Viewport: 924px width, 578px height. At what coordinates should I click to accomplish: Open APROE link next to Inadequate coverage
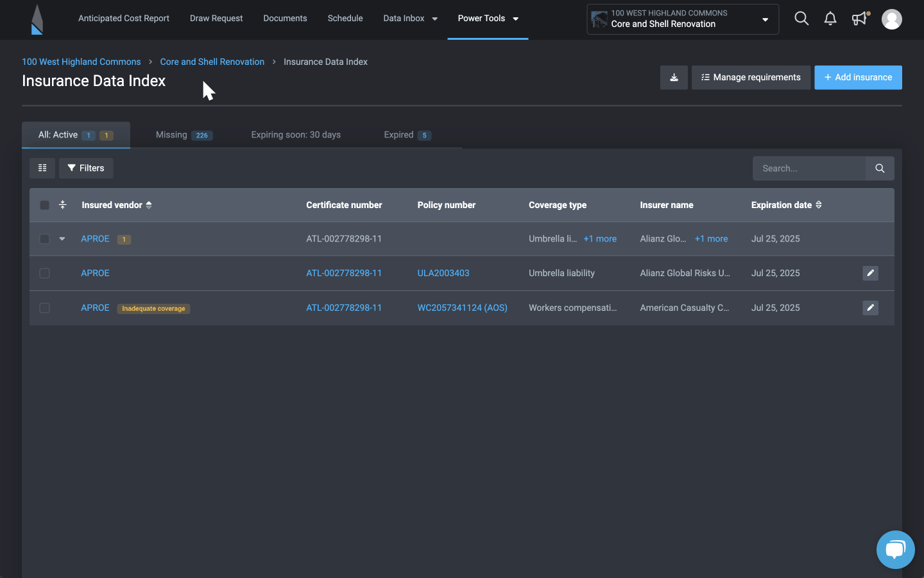click(95, 308)
